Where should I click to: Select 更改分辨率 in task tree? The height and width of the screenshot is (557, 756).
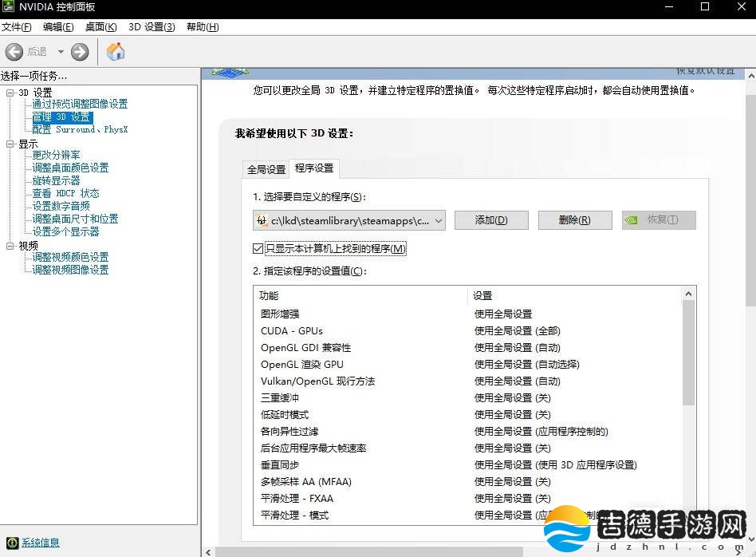56,155
